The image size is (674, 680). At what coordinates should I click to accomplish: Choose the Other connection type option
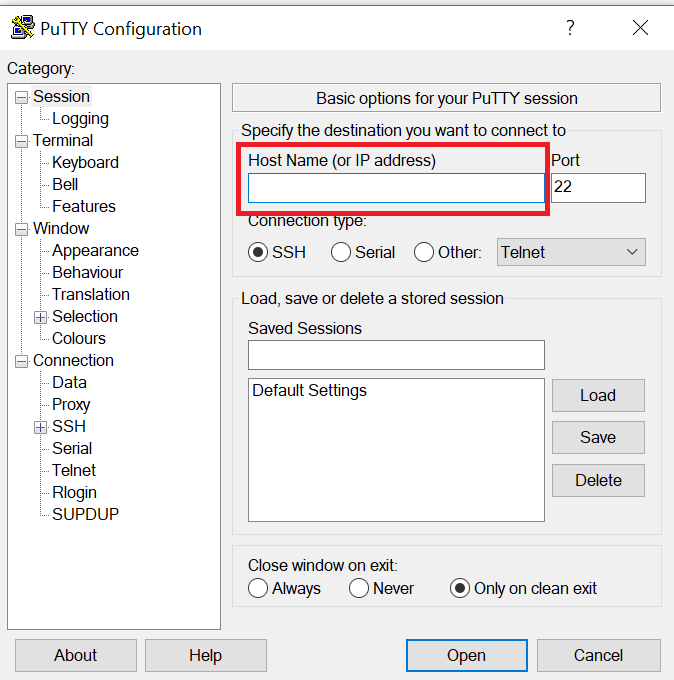click(423, 252)
